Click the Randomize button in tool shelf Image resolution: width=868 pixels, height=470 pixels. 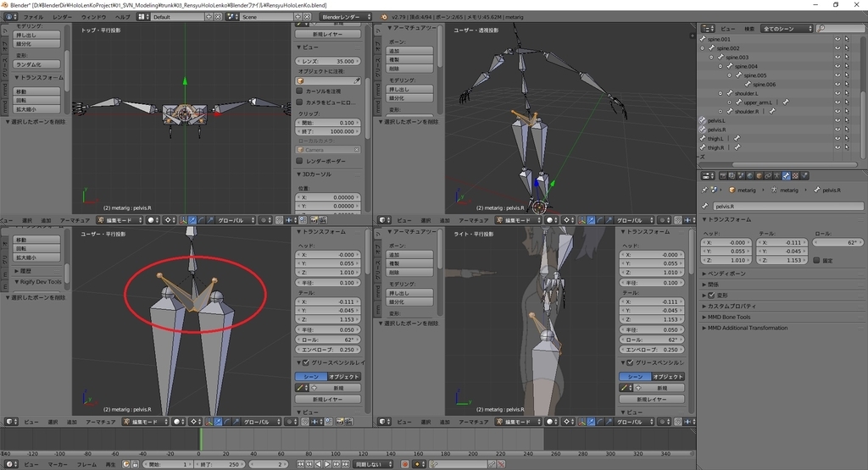point(36,64)
